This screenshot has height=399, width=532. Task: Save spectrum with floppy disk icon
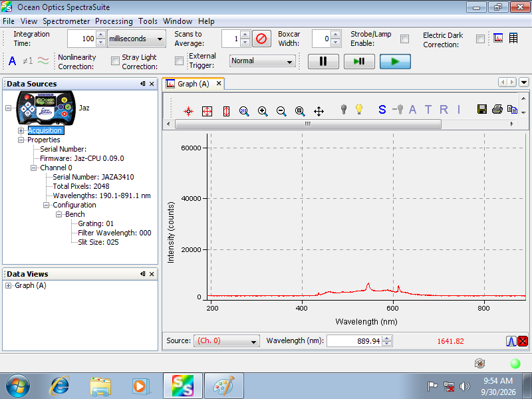coord(481,109)
